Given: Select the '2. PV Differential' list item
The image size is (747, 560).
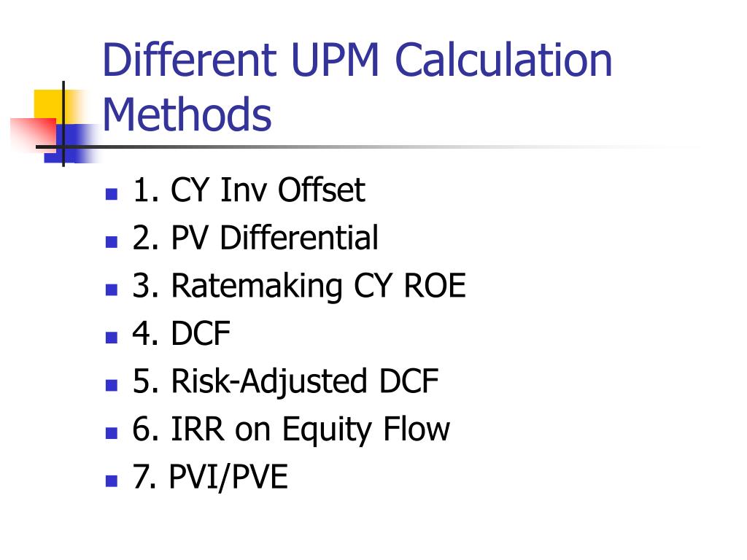Looking at the screenshot, I should coord(255,238).
